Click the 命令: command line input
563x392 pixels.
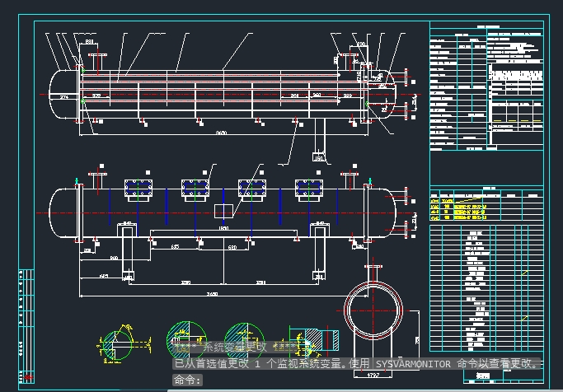click(187, 380)
